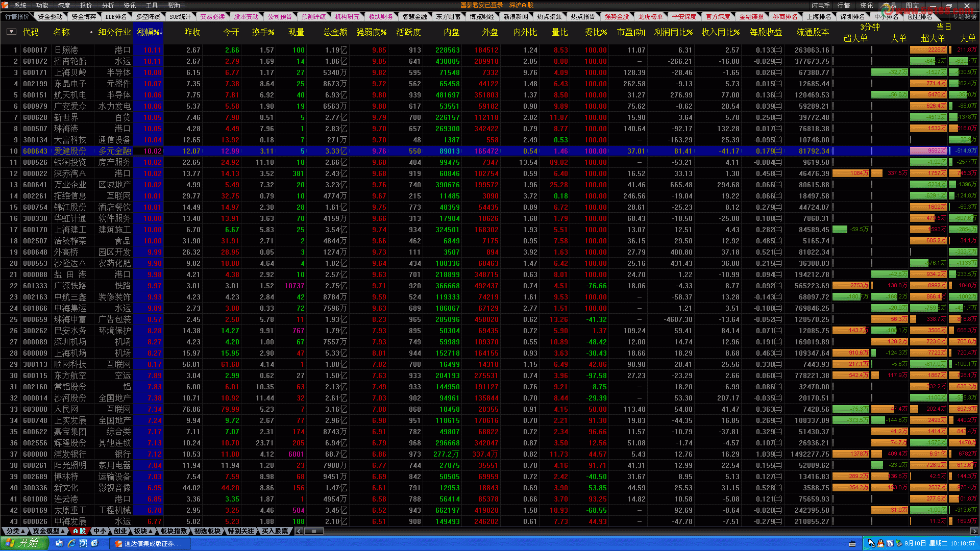Select the 创业 bottom tab
Image resolution: width=980 pixels, height=551 pixels.
click(x=120, y=531)
